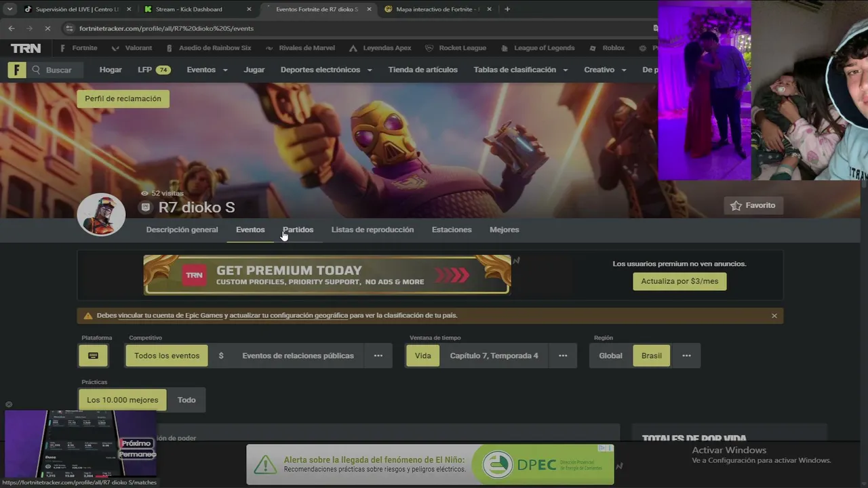Open the vincular tu cuenta de Epic Games link

(x=170, y=316)
